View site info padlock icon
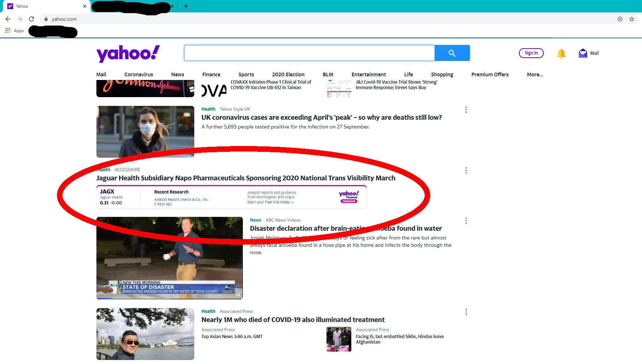The height and width of the screenshot is (364, 642). coord(46,19)
